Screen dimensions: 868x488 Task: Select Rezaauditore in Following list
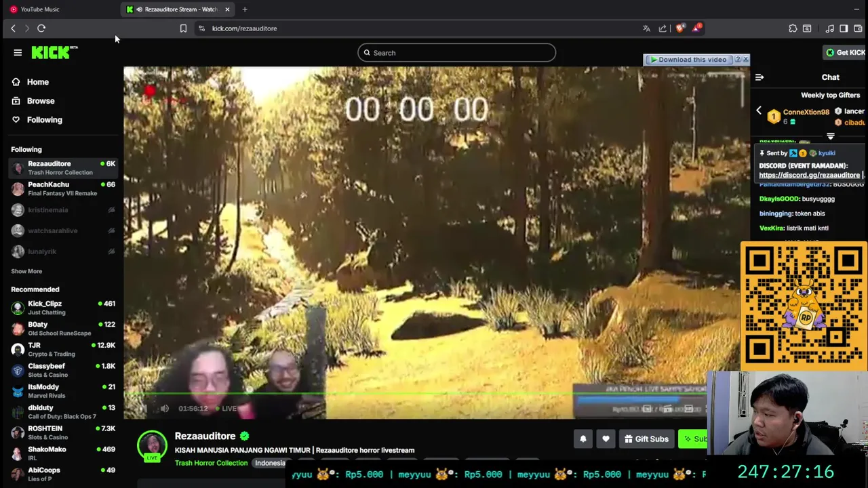point(62,167)
